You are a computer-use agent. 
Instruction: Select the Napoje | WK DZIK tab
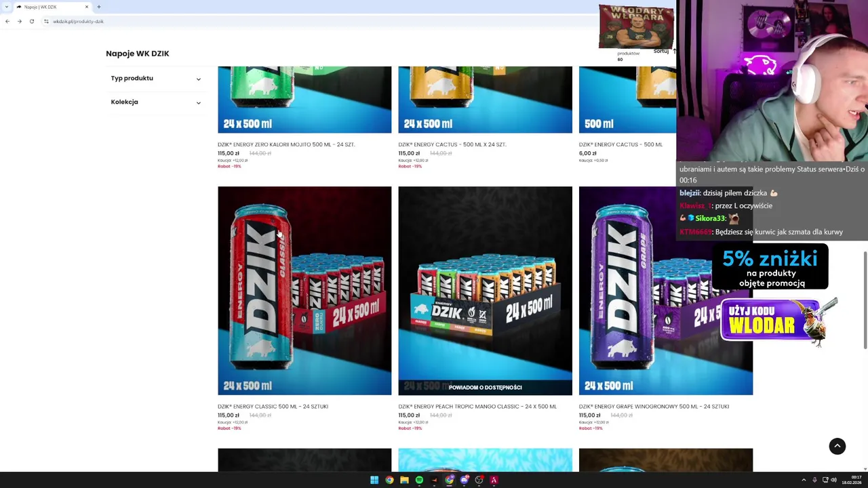pyautogui.click(x=53, y=7)
